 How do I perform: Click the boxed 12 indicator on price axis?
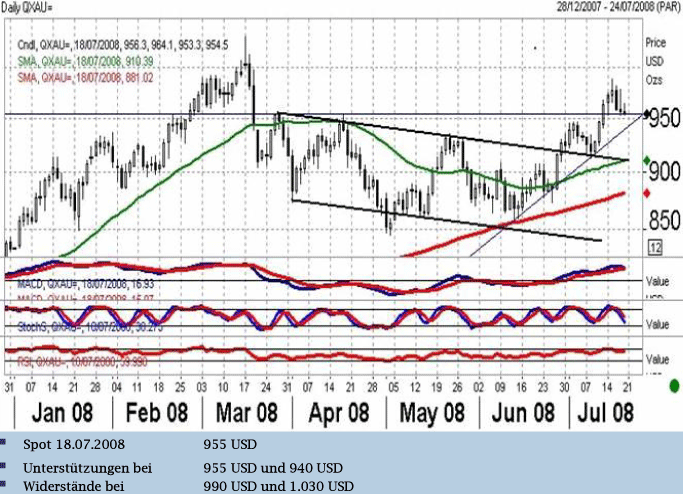pos(654,247)
